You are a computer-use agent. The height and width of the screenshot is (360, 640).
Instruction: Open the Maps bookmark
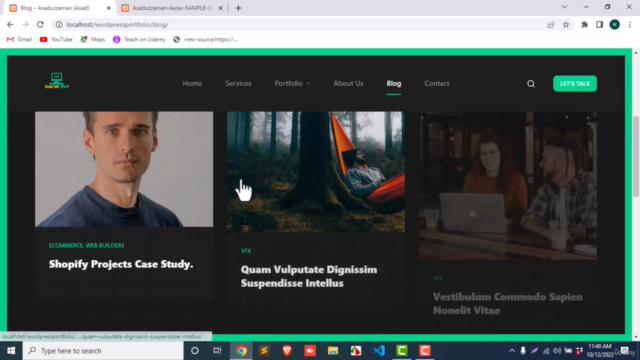pyautogui.click(x=93, y=40)
